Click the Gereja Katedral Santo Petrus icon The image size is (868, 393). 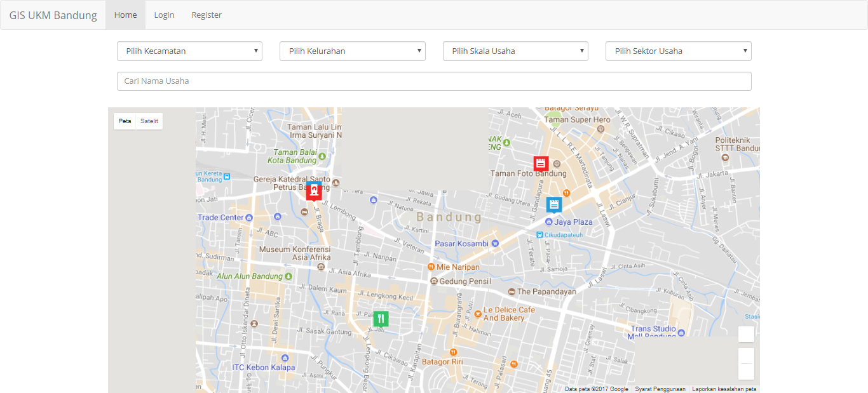[336, 183]
